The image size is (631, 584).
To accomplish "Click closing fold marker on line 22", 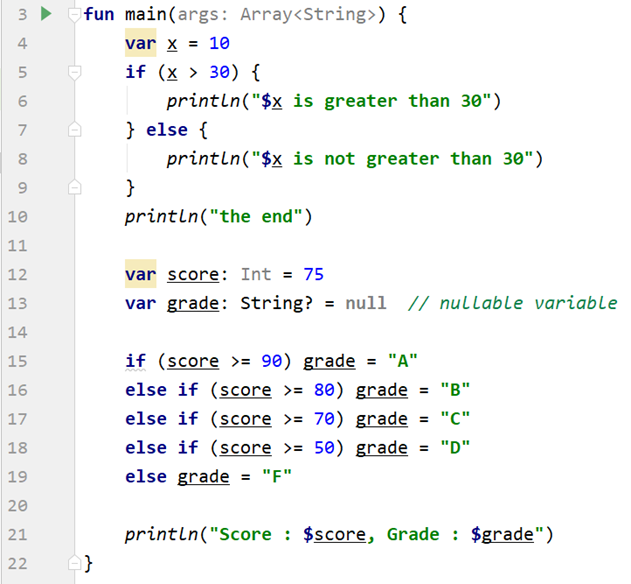I will click(73, 563).
